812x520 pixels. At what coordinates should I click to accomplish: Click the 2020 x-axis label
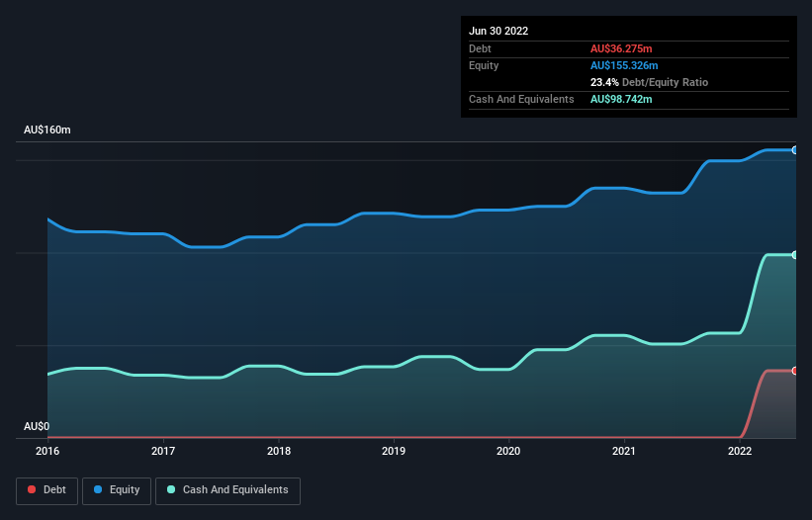tap(508, 451)
